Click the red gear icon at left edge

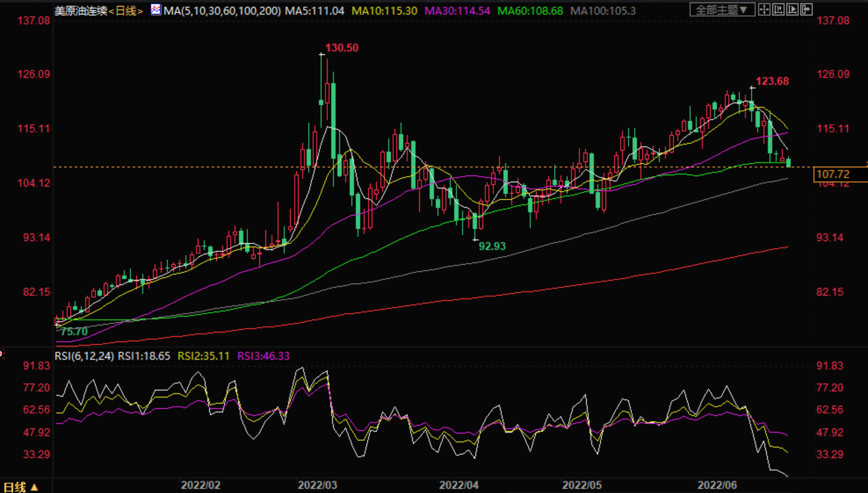pos(2,354)
